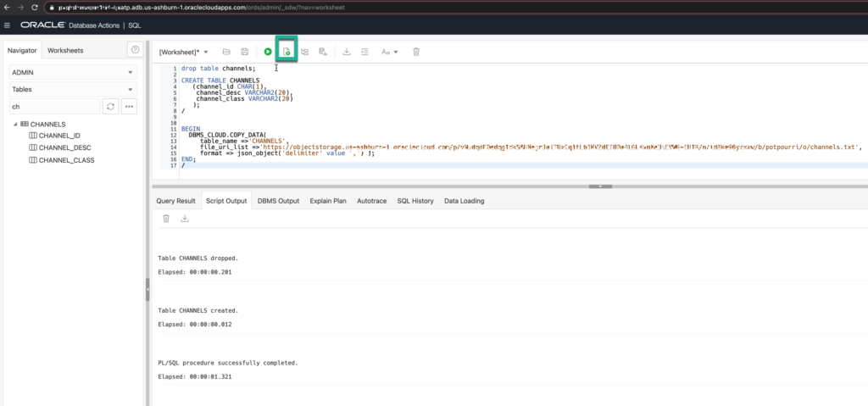Click the Download Editor Content icon

(x=347, y=52)
